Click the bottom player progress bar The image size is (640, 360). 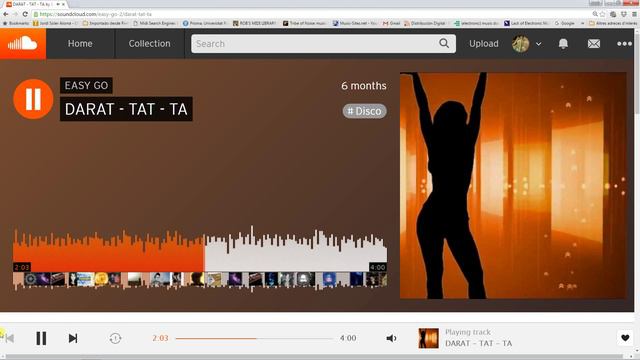[x=254, y=338]
